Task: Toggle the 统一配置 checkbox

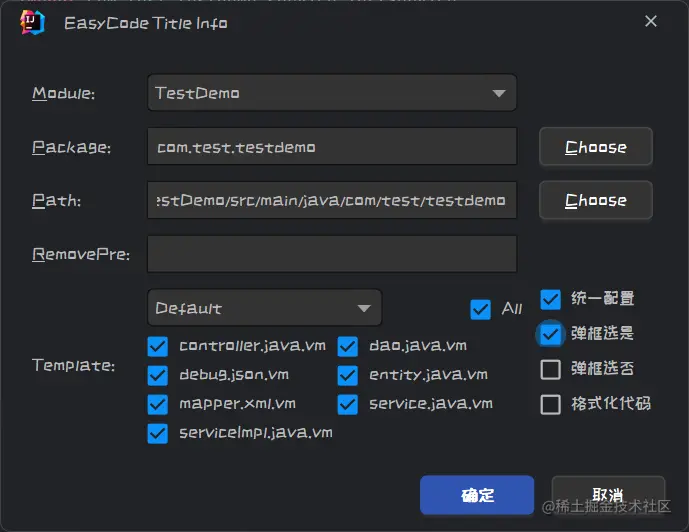Action: (550, 299)
